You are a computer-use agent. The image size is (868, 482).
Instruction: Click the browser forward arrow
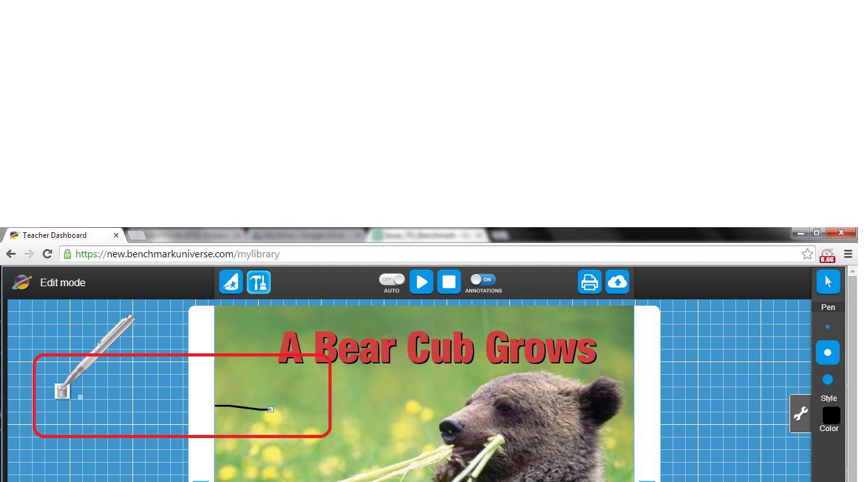tap(30, 254)
